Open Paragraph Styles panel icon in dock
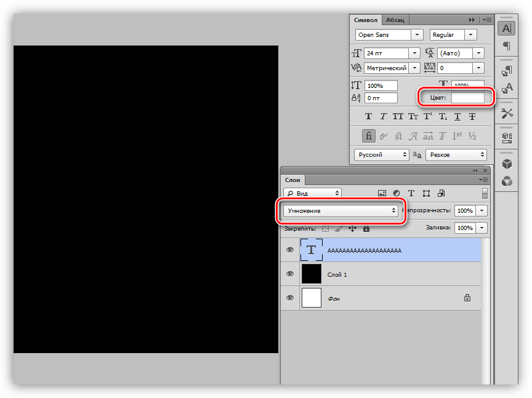The width and height of the screenshot is (532, 398). point(507,71)
